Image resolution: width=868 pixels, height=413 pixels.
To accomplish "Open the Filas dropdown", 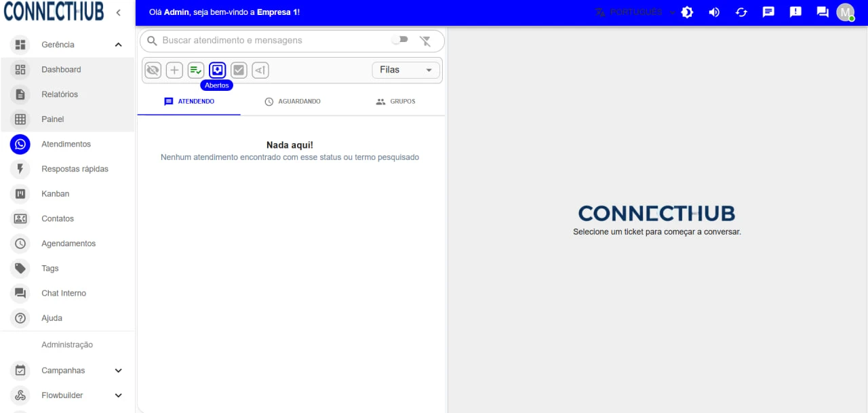I will [406, 70].
